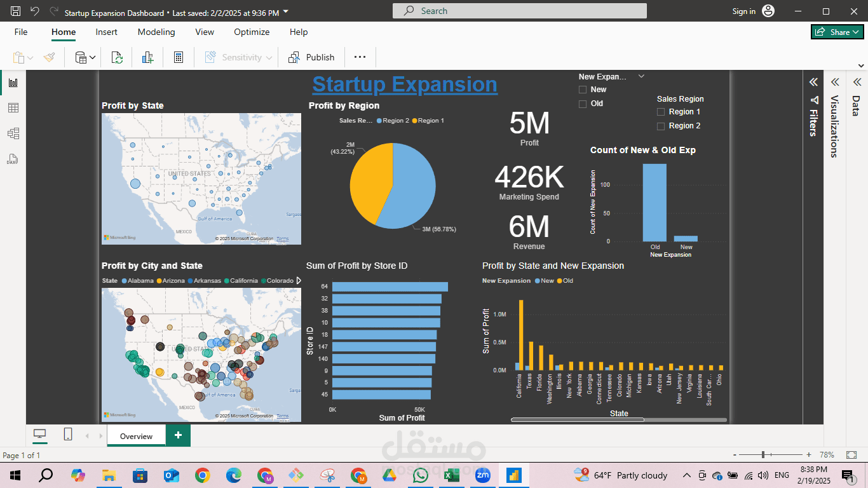Tick the Region 1 sales region checkbox
The image size is (868, 488).
661,112
